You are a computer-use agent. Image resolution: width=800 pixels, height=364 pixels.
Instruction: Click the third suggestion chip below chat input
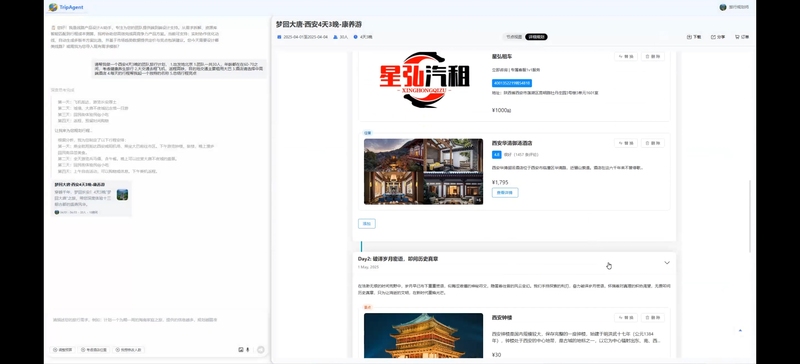coord(129,350)
